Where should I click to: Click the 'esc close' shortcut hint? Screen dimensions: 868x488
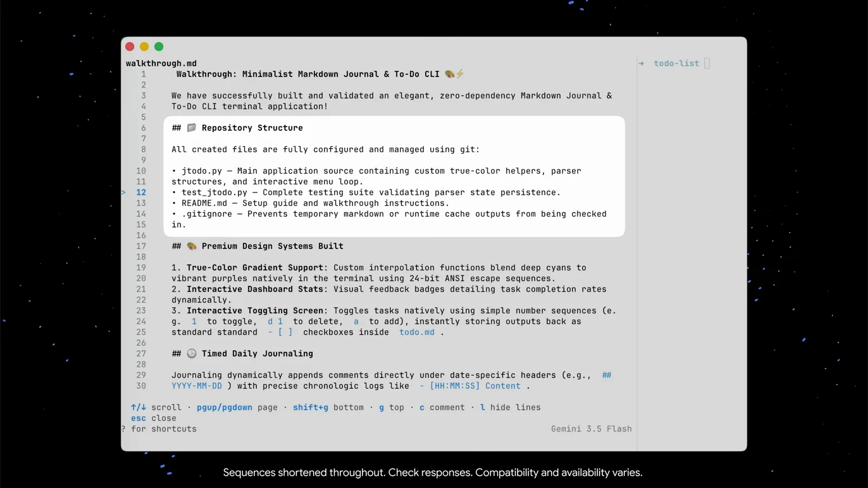click(x=154, y=418)
